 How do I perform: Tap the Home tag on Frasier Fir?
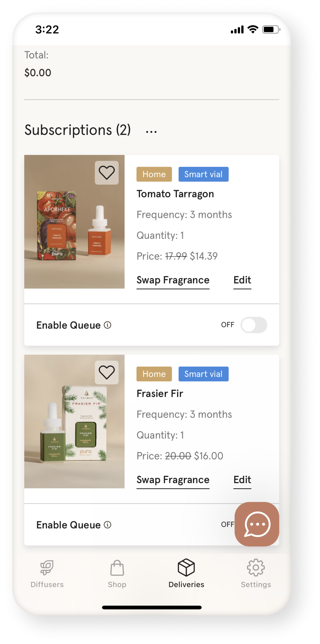154,374
